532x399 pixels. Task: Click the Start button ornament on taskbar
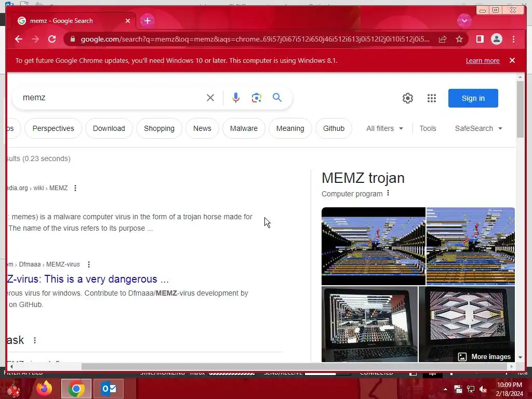tap(14, 389)
